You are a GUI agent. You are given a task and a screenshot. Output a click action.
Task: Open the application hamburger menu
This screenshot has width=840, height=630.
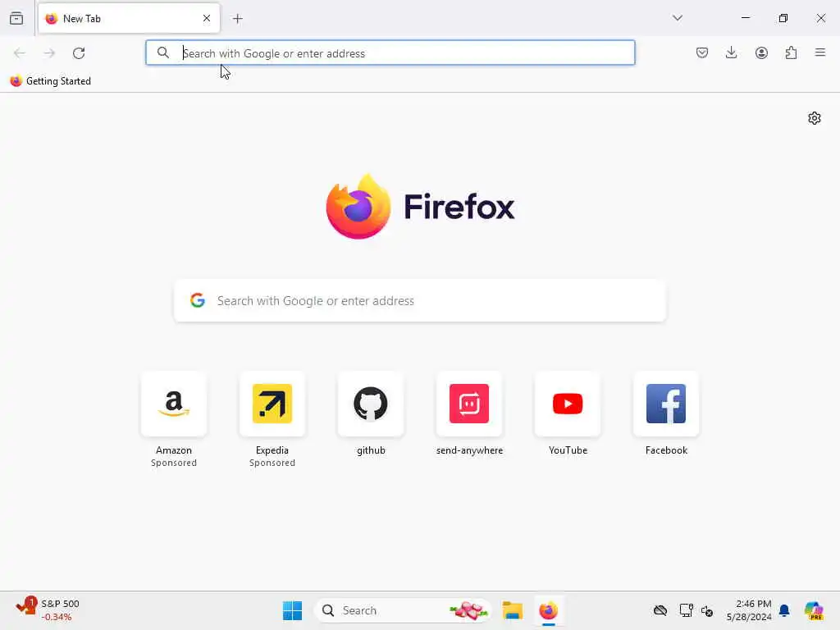[x=820, y=52]
